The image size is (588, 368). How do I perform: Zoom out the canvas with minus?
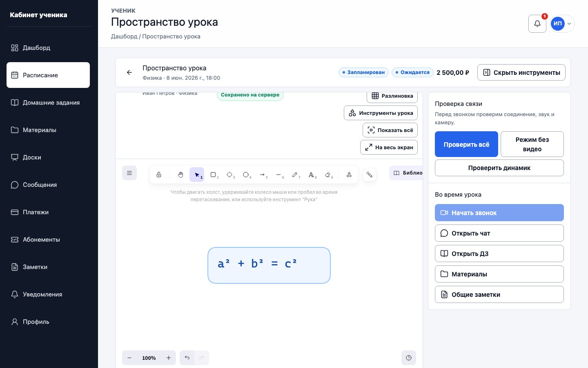click(129, 358)
